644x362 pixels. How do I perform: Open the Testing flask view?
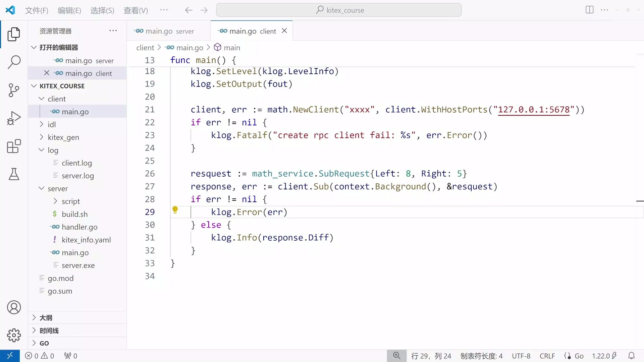point(14,174)
